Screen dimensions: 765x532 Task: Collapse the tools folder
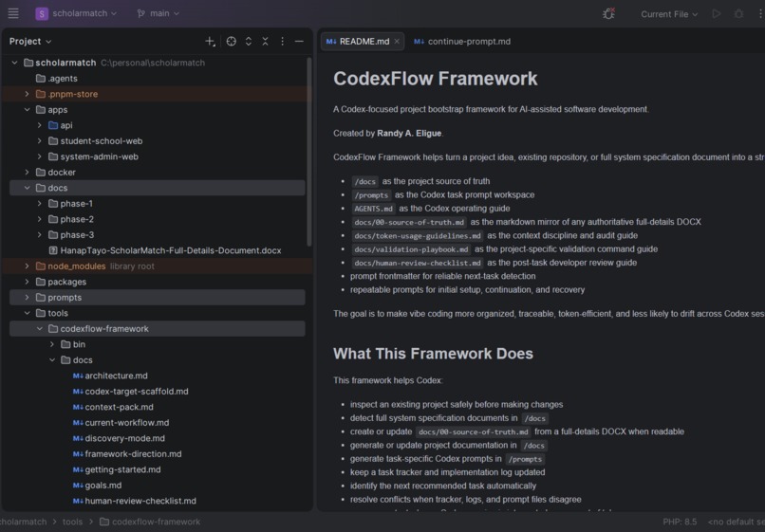(27, 313)
